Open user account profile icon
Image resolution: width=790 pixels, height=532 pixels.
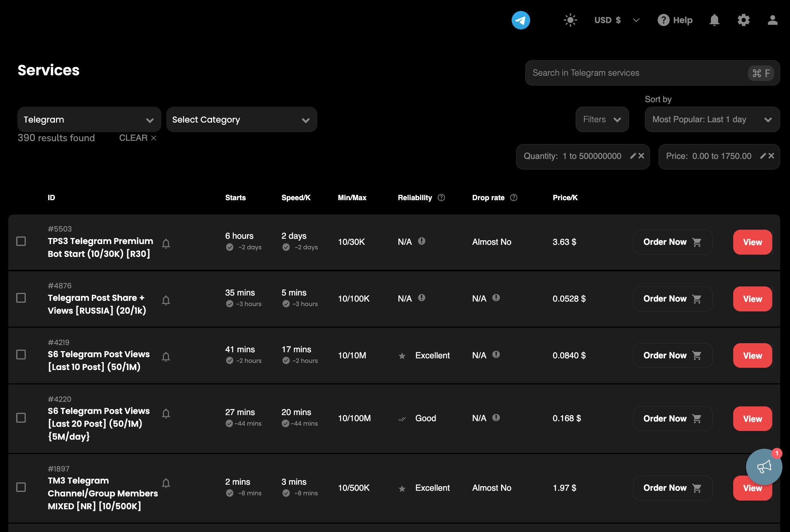(x=773, y=20)
